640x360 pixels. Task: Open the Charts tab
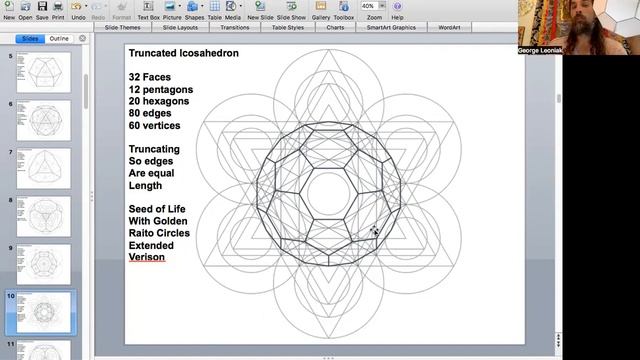click(335, 27)
